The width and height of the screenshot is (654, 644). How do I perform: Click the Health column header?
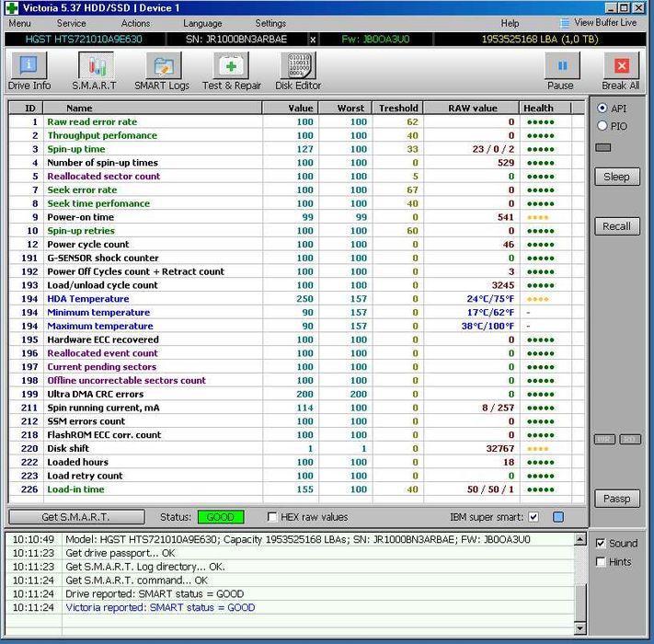(x=545, y=108)
